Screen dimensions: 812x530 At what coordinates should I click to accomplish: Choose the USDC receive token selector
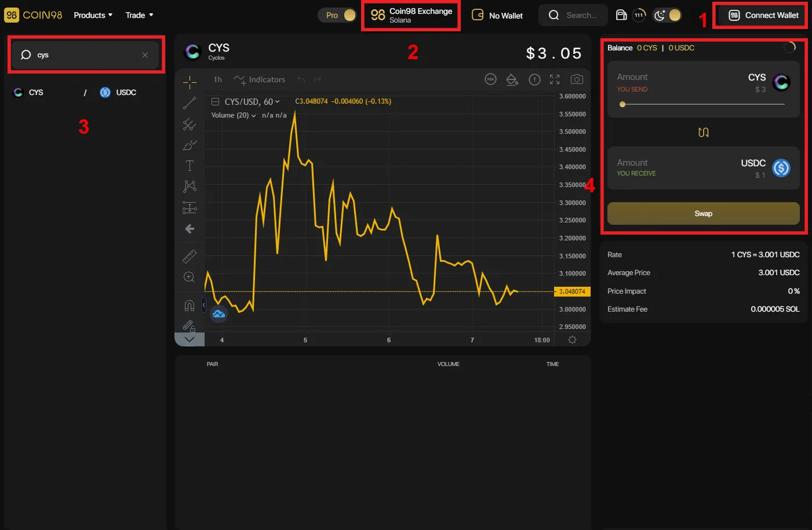point(765,167)
